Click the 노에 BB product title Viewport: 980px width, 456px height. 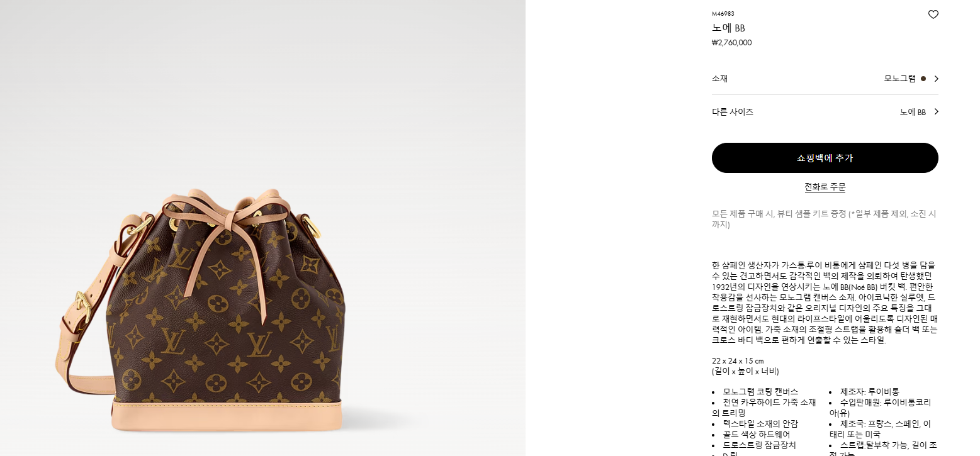(728, 28)
